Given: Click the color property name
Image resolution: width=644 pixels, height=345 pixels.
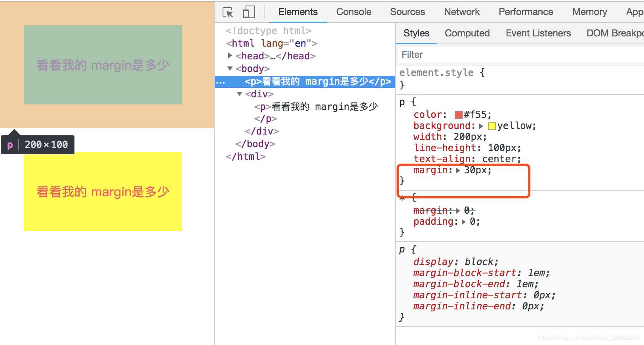Looking at the screenshot, I should [x=428, y=115].
